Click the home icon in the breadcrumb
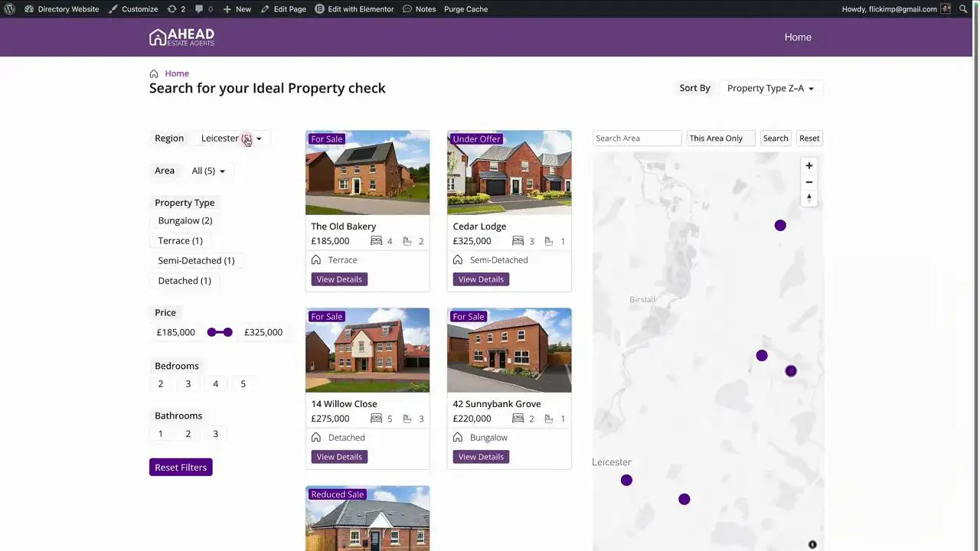Screen dimensions: 980x551 [154, 73]
